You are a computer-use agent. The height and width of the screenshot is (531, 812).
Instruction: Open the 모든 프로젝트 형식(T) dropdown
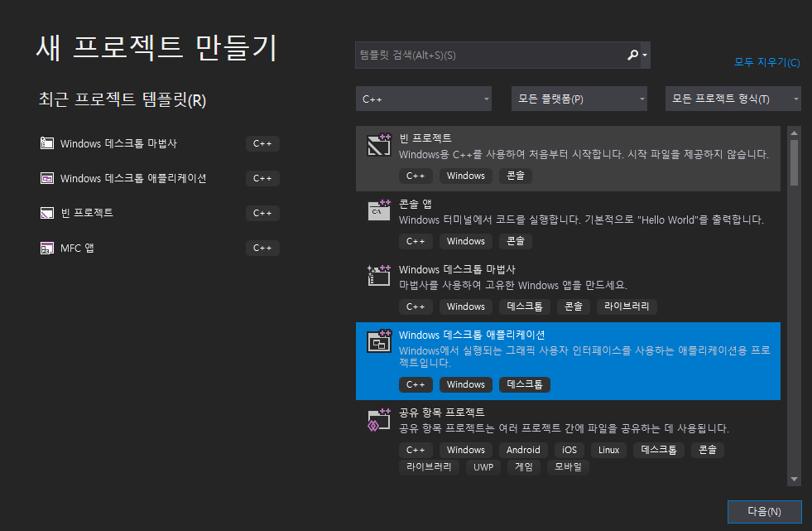(x=733, y=99)
